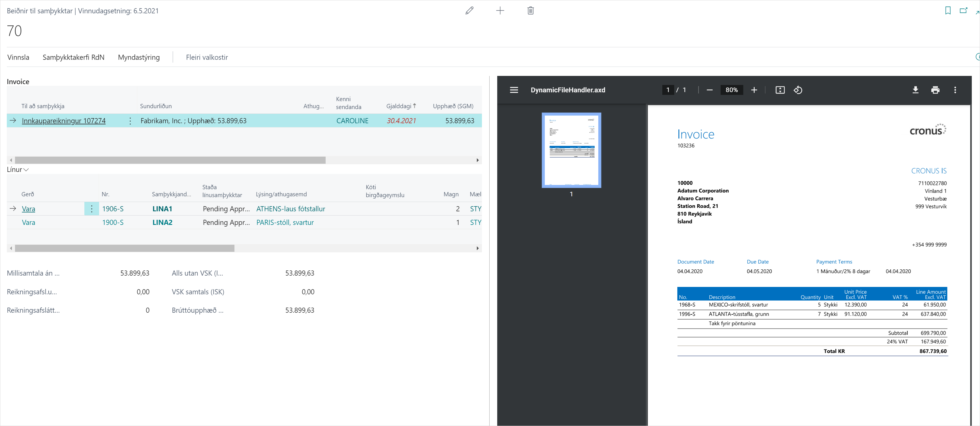Zoom in on the PDF
The image size is (980, 426).
[754, 90]
